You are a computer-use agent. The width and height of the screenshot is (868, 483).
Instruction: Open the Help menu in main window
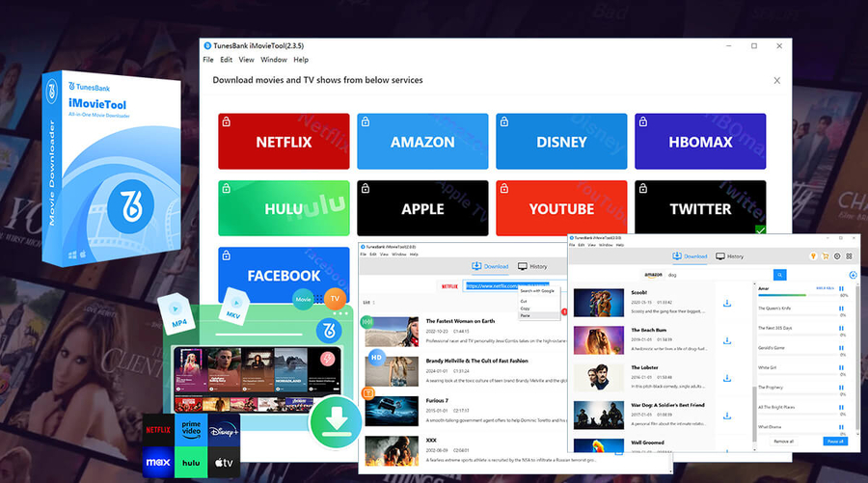coord(301,60)
